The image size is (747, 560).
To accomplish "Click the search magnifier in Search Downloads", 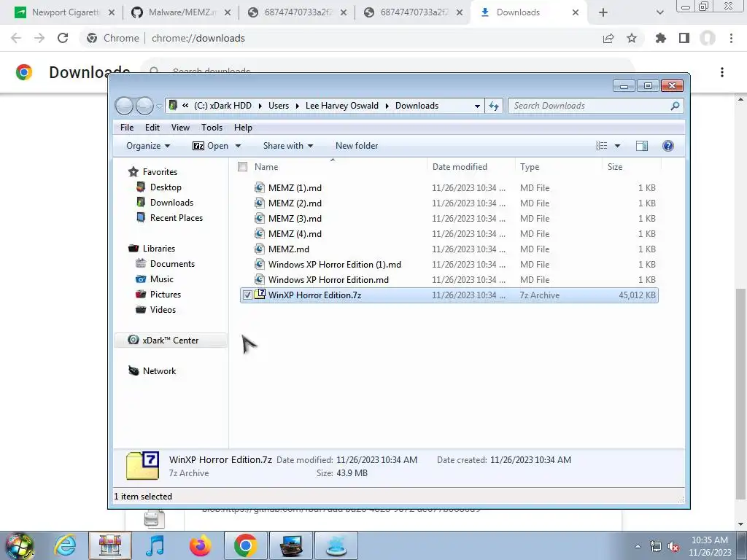I will click(675, 106).
